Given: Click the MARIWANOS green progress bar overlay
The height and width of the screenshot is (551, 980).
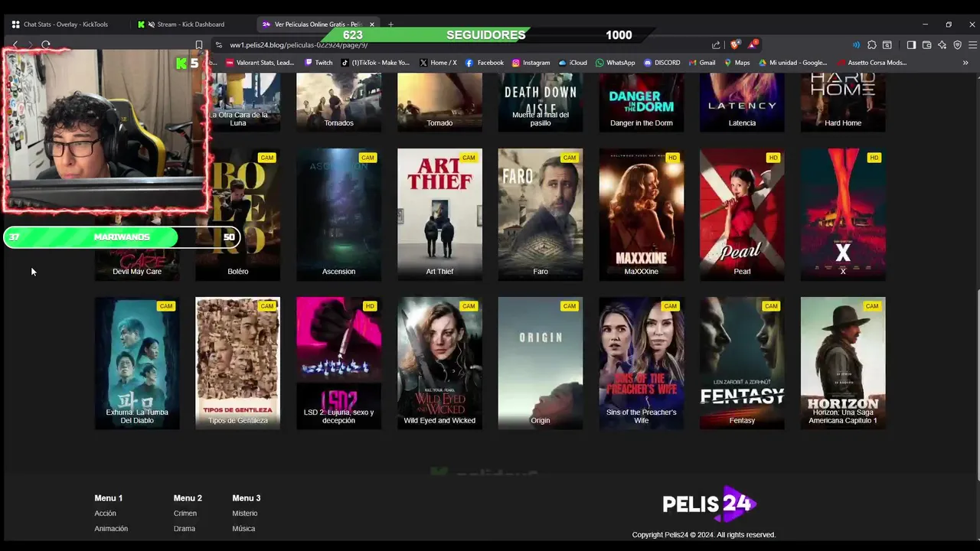Looking at the screenshot, I should tap(122, 237).
